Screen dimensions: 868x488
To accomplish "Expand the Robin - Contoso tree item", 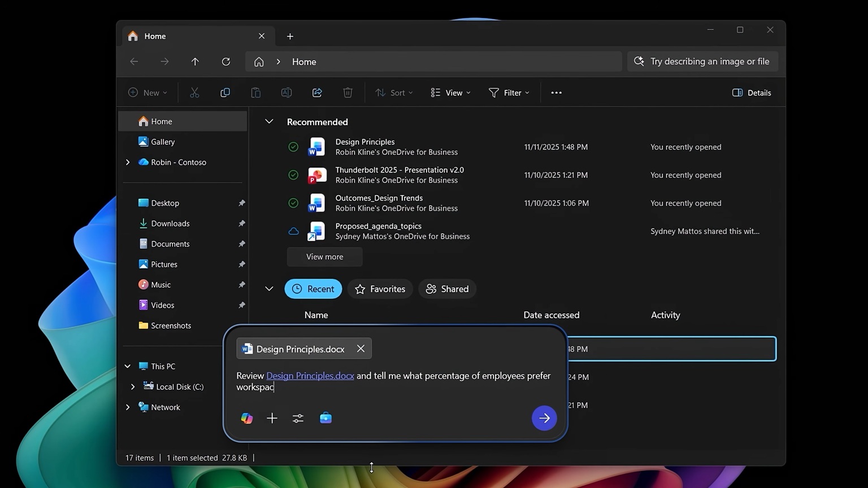I will [x=128, y=162].
